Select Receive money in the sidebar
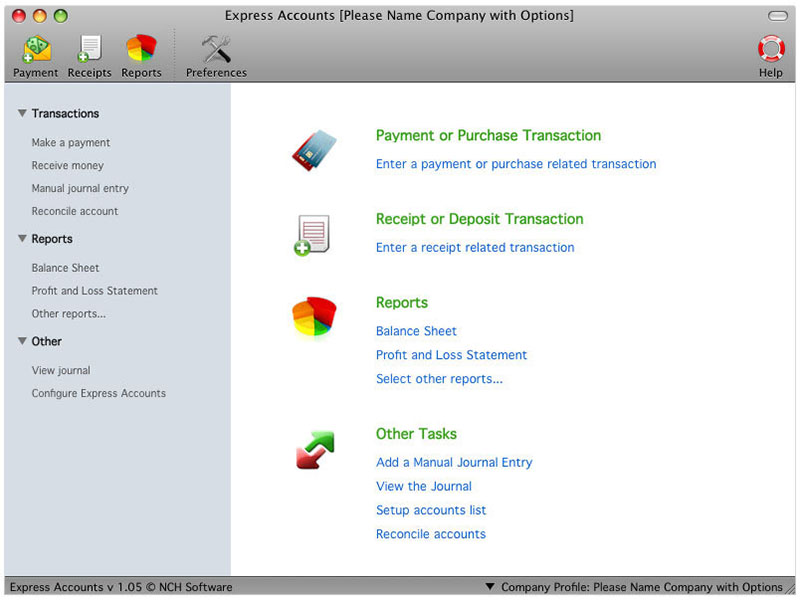Image resolution: width=800 pixels, height=602 pixels. click(67, 165)
